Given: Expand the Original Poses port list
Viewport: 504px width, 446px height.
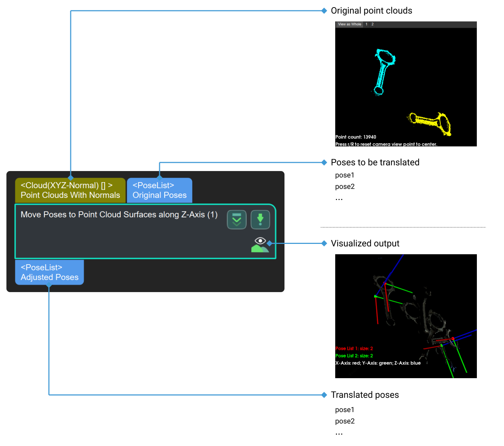Looking at the screenshot, I should click(160, 190).
